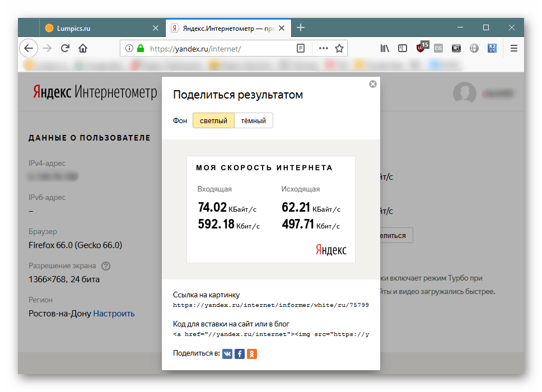The width and height of the screenshot is (542, 392).
Task: Share result to Odnoklassniki
Action: pos(252,353)
